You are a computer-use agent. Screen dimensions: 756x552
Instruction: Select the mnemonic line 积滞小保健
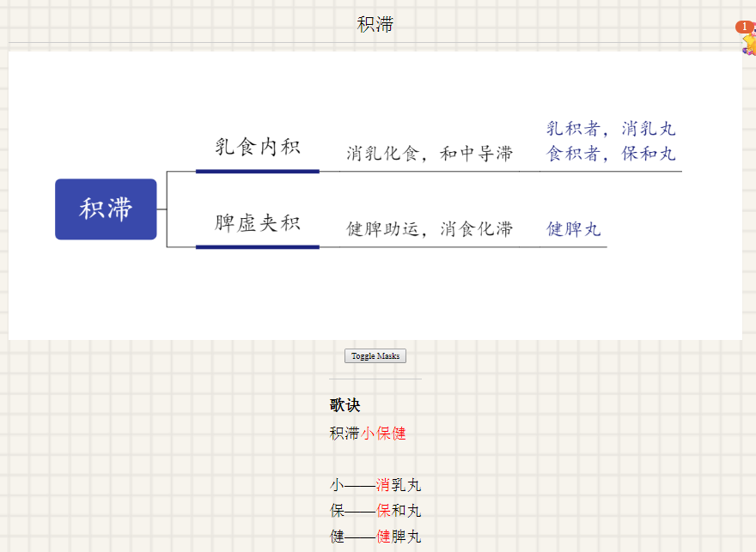(368, 433)
